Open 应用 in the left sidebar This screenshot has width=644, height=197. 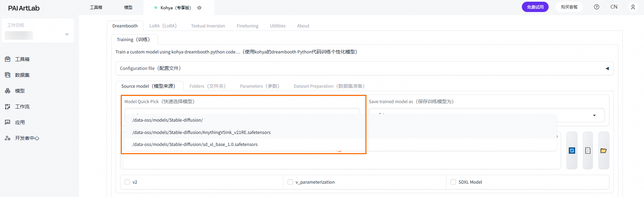[x=20, y=122]
